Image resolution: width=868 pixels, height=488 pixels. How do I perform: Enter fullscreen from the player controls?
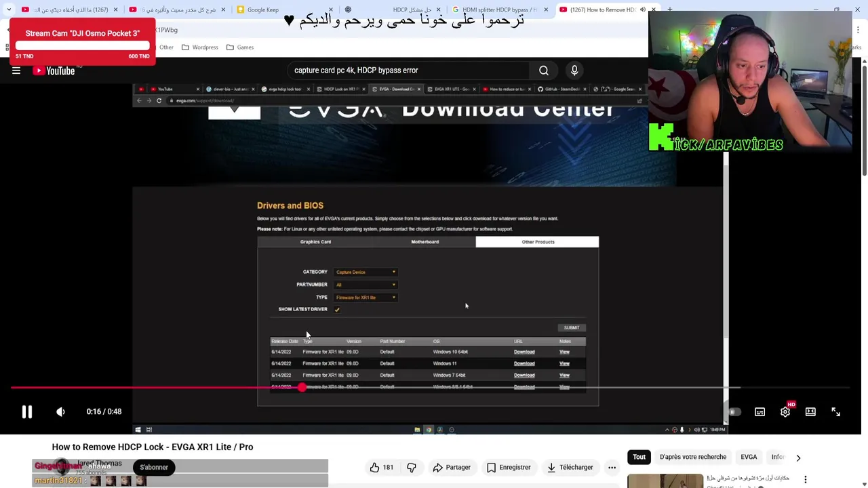point(836,412)
